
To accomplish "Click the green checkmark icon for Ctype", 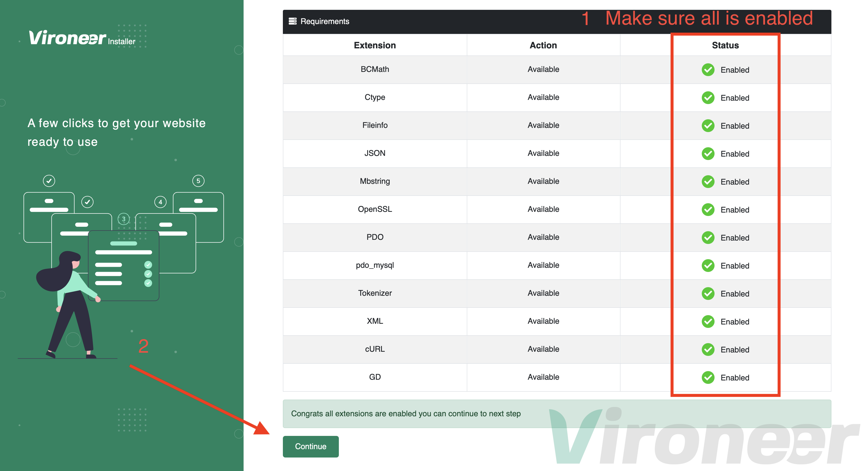I will (x=708, y=98).
